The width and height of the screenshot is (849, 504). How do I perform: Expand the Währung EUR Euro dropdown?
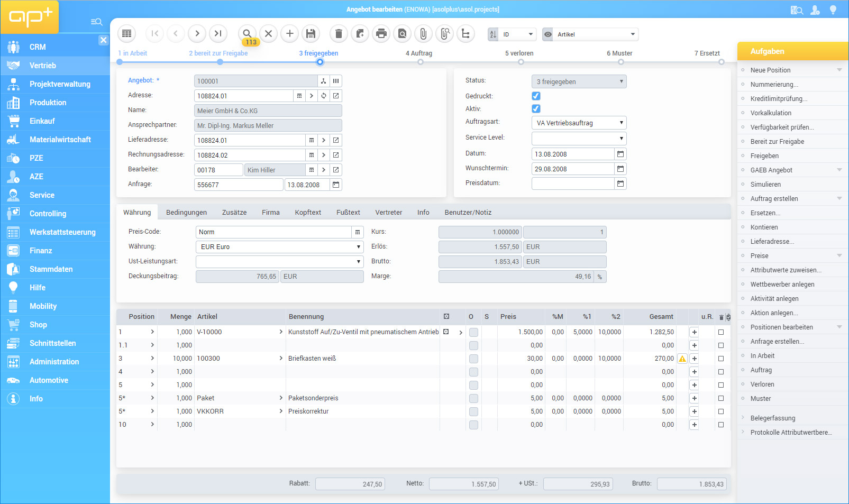(279, 247)
